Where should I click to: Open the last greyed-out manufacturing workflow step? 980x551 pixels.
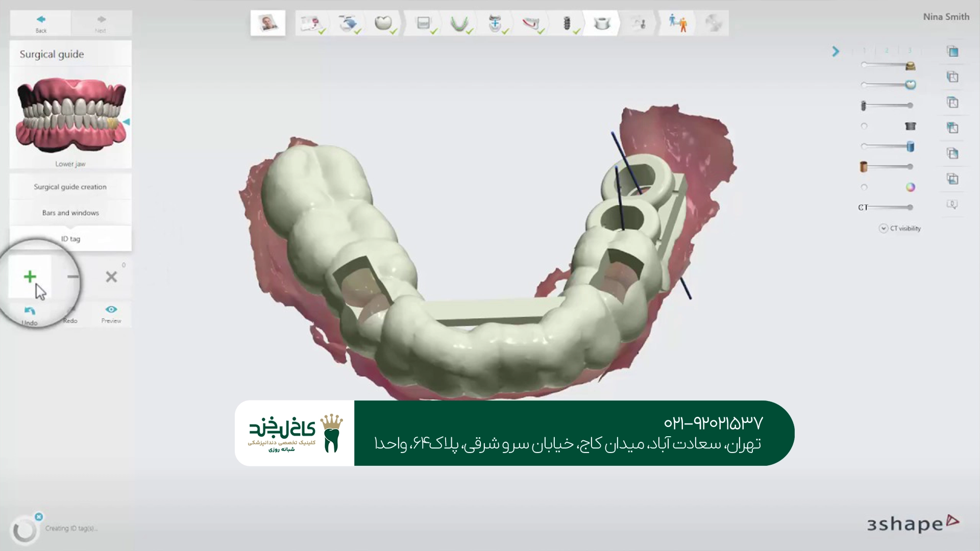[713, 23]
